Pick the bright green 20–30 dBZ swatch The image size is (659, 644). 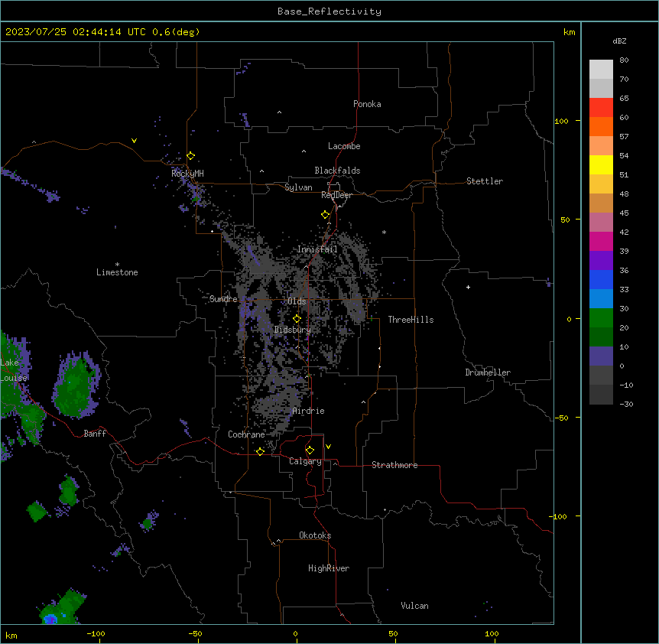pyautogui.click(x=601, y=318)
